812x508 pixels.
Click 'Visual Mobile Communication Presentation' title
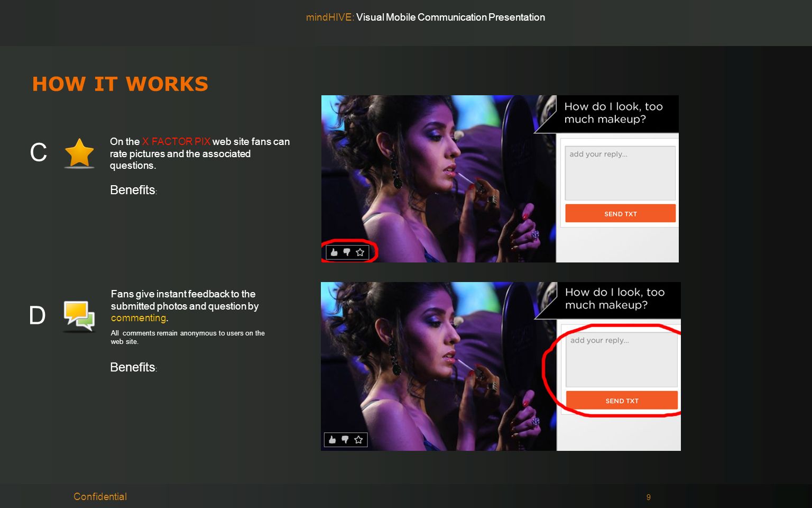pyautogui.click(x=450, y=17)
